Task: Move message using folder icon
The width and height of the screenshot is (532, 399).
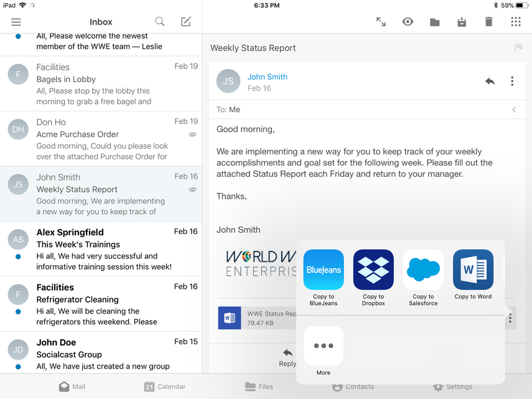Action: tap(435, 22)
